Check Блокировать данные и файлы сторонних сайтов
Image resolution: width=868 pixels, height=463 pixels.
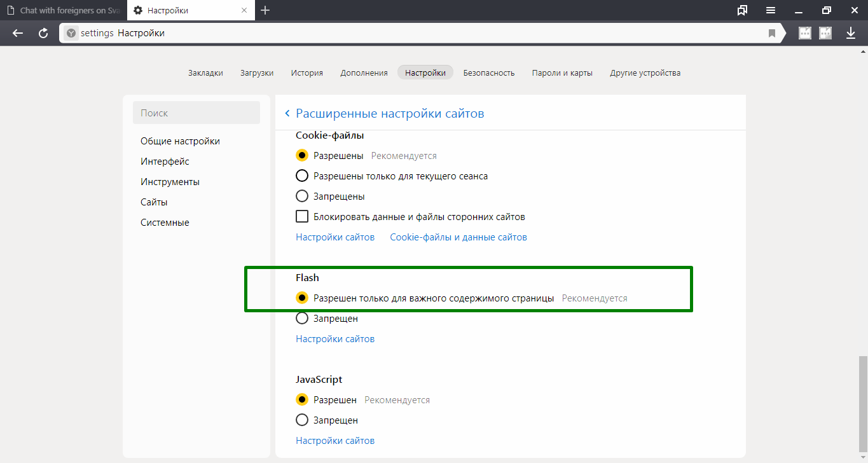point(302,216)
